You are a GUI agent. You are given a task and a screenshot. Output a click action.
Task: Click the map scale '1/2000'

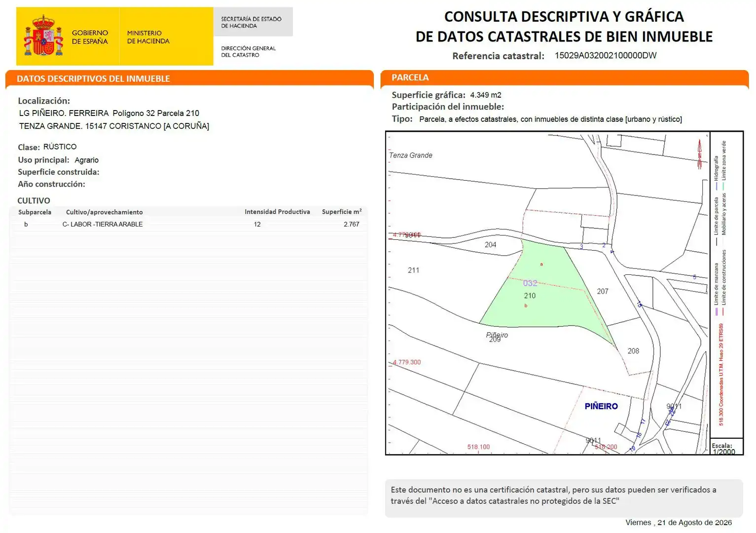tap(723, 452)
